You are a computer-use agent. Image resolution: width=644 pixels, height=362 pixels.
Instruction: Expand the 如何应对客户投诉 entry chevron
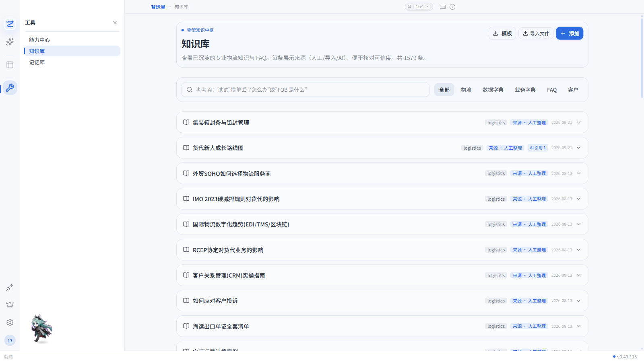(x=578, y=300)
